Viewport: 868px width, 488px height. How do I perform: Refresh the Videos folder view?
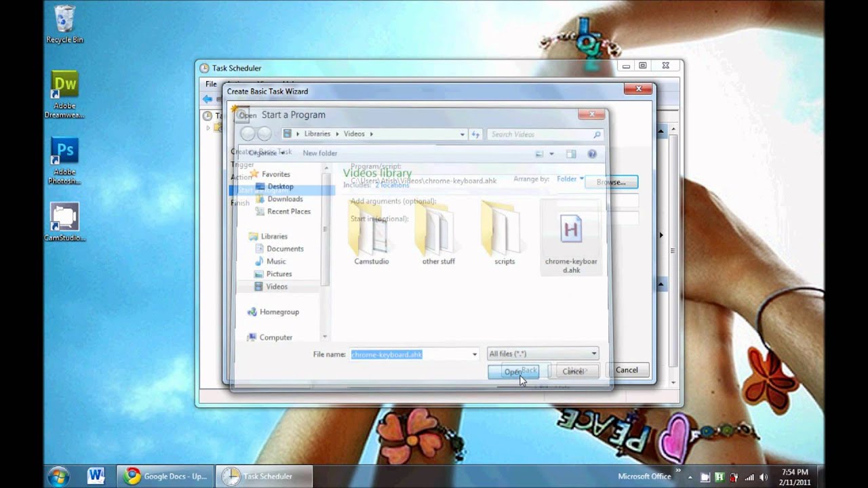point(475,134)
